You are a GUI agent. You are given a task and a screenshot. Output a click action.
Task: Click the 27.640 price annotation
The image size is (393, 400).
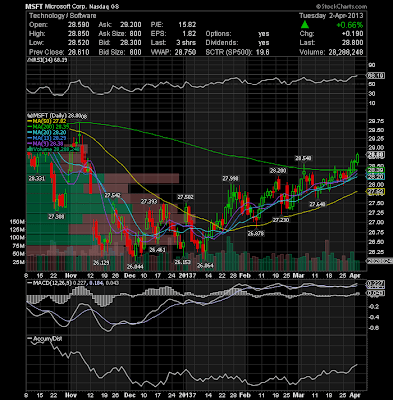point(317,204)
